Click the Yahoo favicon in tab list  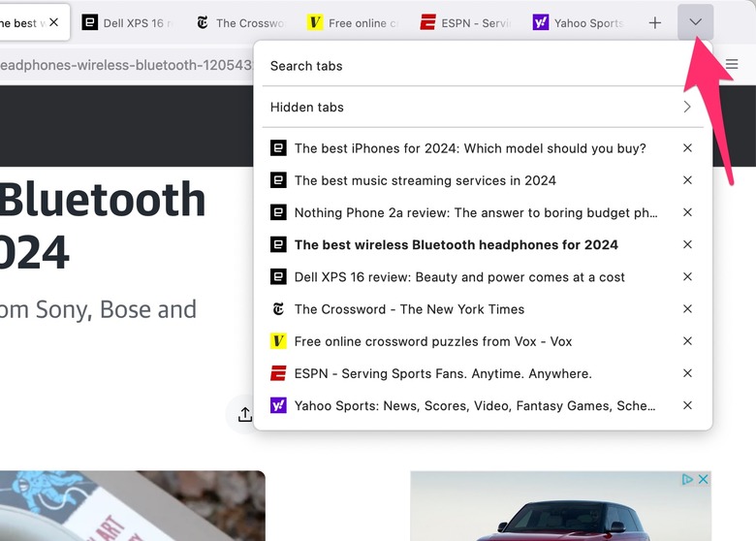point(278,405)
